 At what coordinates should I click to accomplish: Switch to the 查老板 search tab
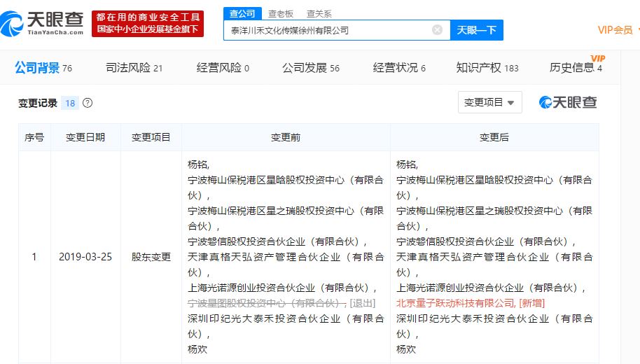tap(281, 13)
